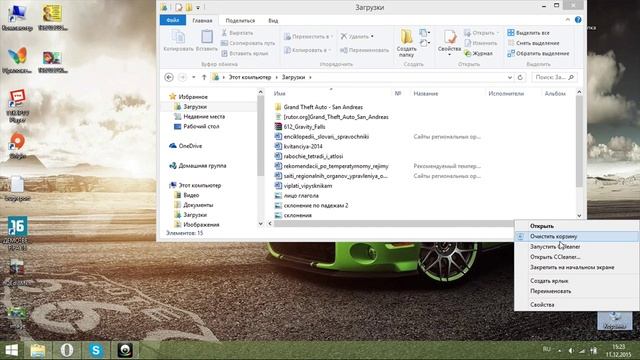
Task: Select Домашняя группа in the navigation pane
Action: tap(202, 166)
